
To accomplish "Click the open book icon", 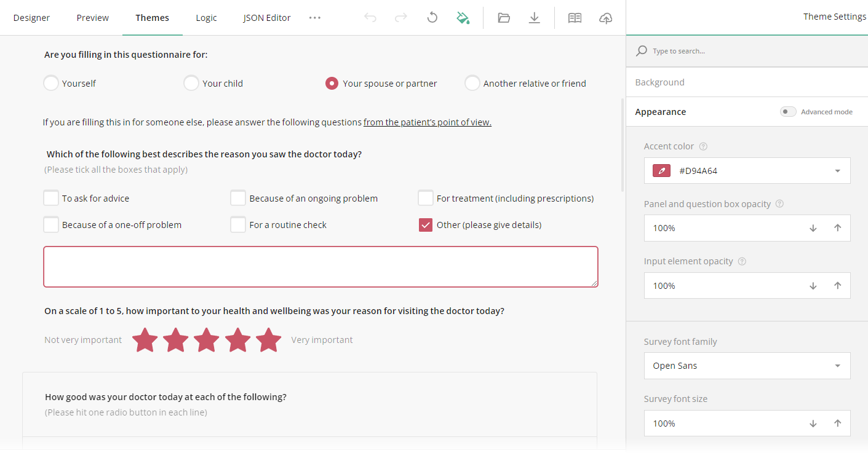I will (575, 18).
